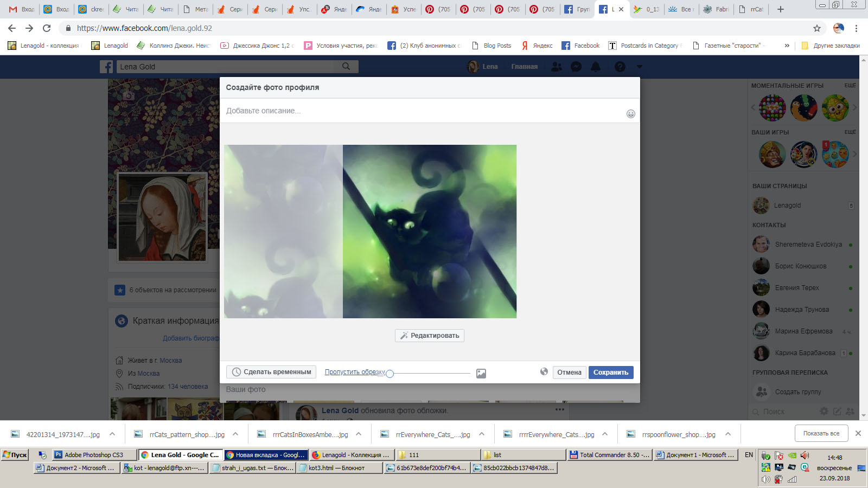
Task: Expand the menu for rrrrEverywhere_Cats download
Action: [605, 434]
